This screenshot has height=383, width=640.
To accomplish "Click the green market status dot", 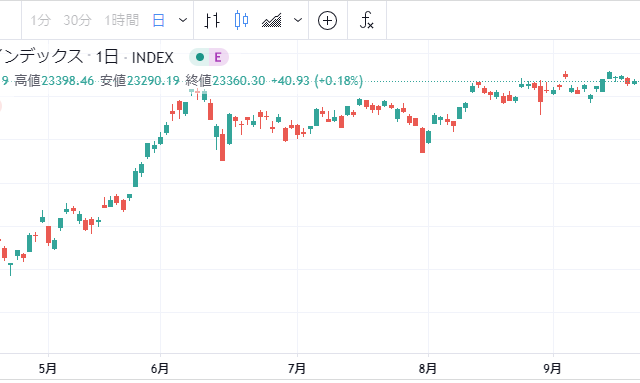I will point(200,57).
